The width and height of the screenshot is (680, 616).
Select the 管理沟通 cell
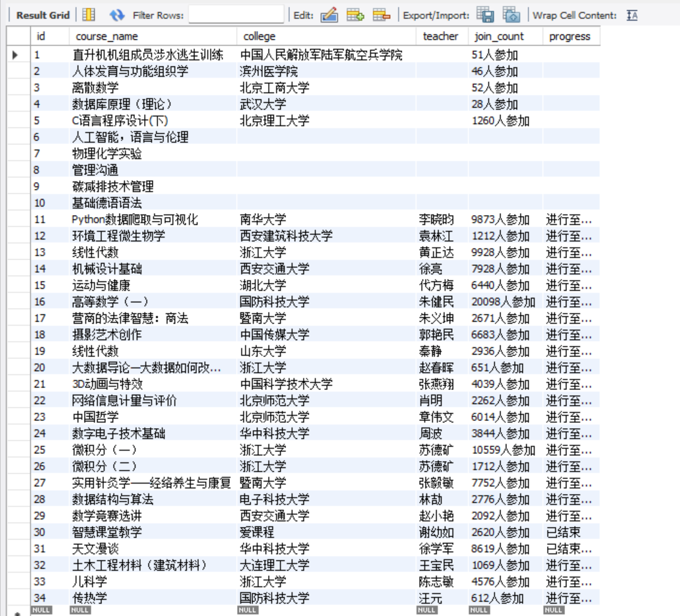[x=153, y=170]
